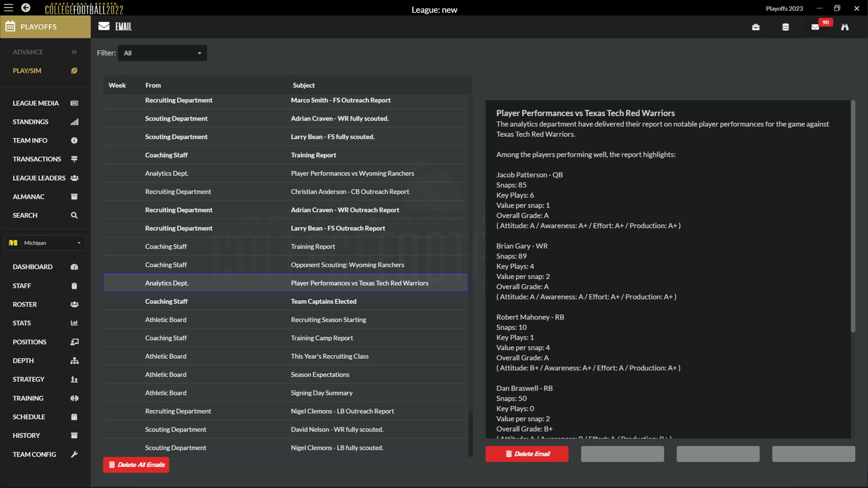This screenshot has height=488, width=868.
Task: Open Team Config via the wrench icon
Action: pyautogui.click(x=74, y=455)
